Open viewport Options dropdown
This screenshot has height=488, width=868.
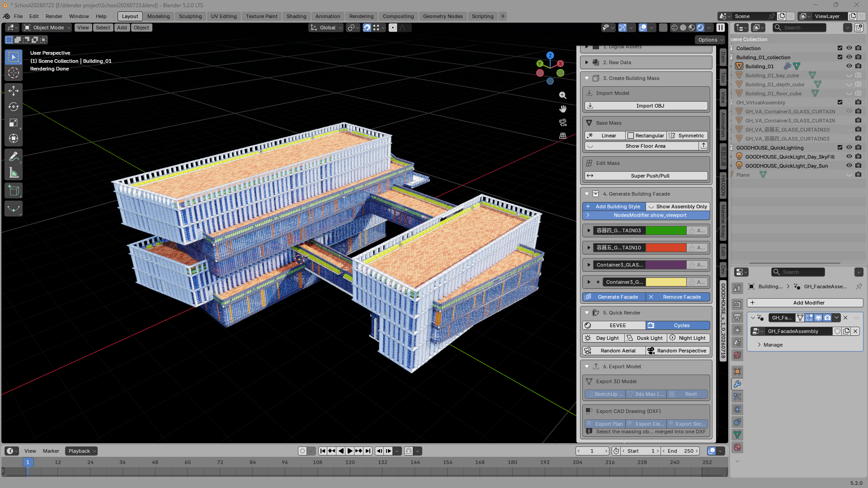coord(710,40)
